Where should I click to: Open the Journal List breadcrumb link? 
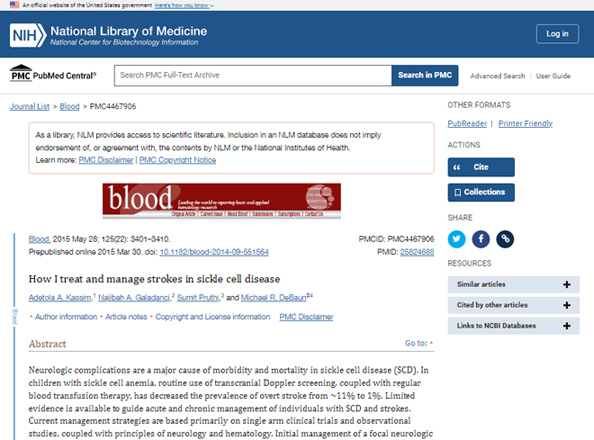point(30,106)
